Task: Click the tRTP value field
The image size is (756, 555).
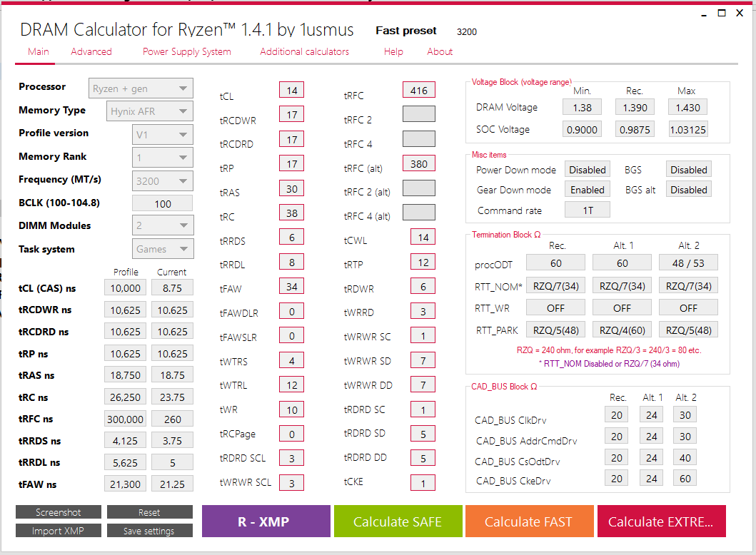Action: [423, 262]
